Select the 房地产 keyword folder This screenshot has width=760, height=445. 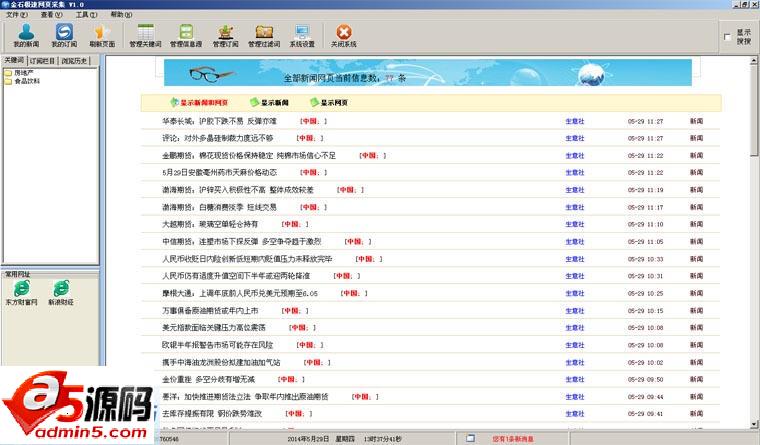[19, 73]
